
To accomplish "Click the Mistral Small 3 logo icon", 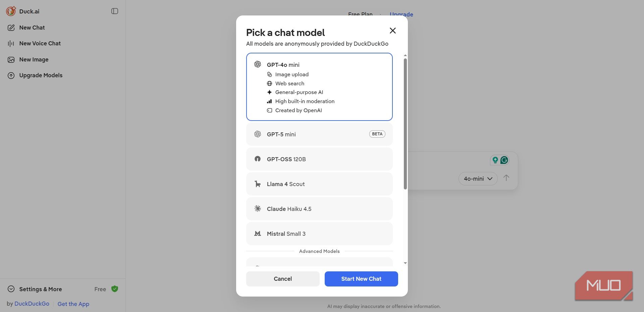I will [x=258, y=233].
